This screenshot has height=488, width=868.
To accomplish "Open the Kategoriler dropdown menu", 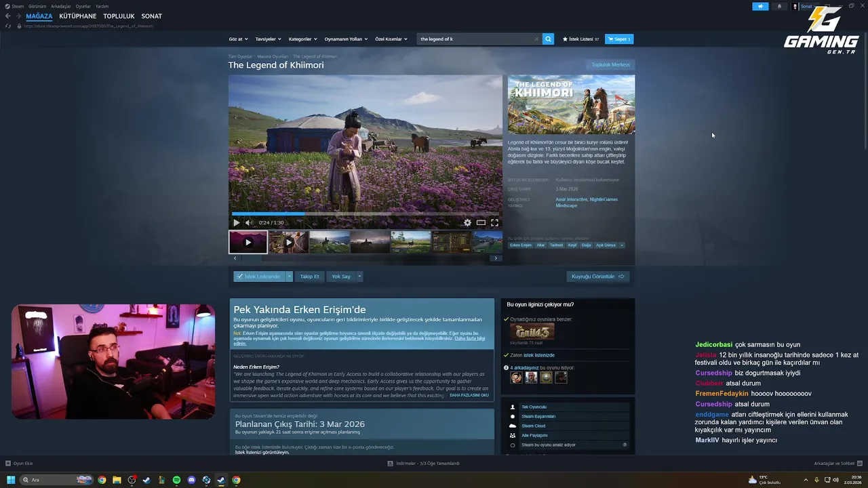I will [302, 39].
